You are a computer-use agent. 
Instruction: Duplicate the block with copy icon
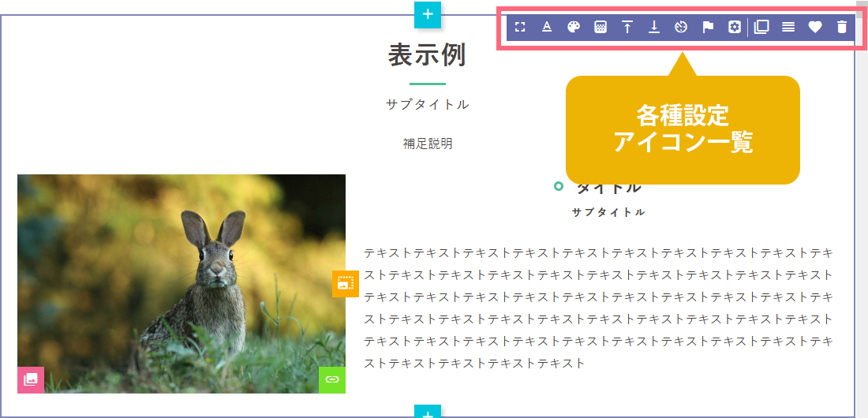click(761, 27)
